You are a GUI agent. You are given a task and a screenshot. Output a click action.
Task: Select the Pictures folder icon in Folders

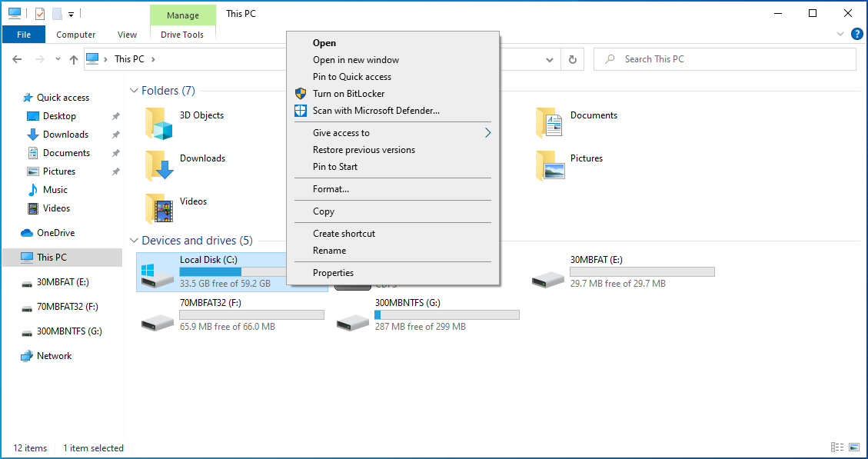550,165
